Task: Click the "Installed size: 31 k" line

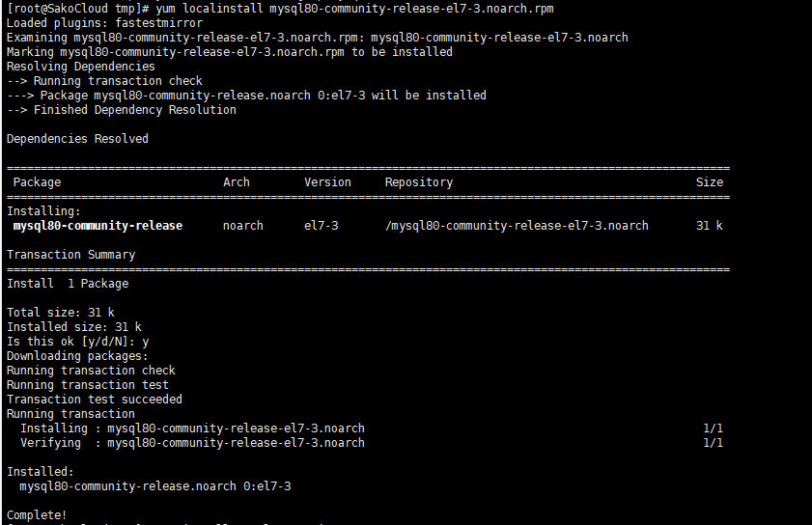Action: click(74, 327)
